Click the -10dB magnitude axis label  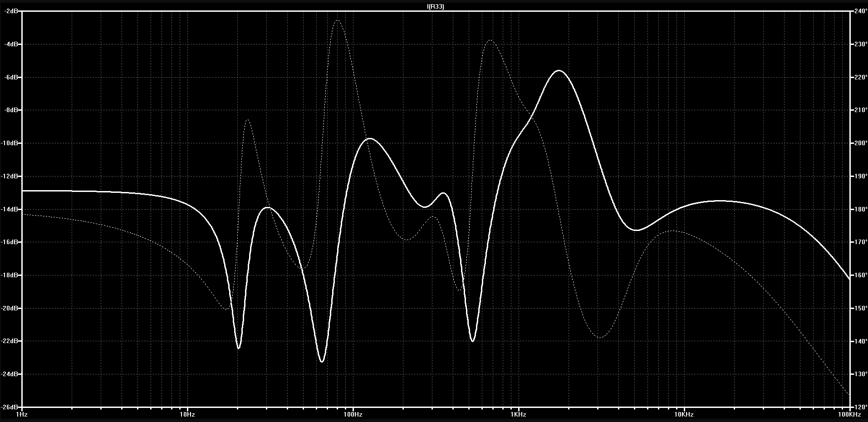click(10, 143)
